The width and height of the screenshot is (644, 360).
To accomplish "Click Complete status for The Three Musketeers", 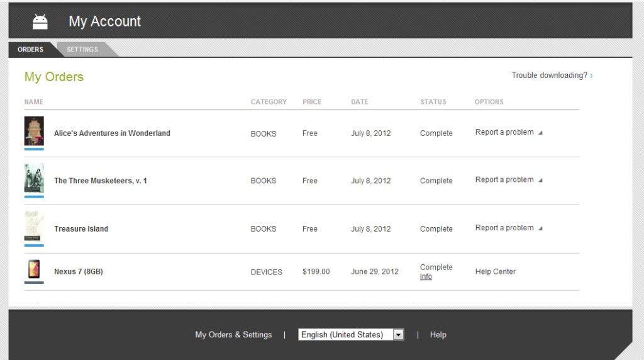I will (x=436, y=181).
